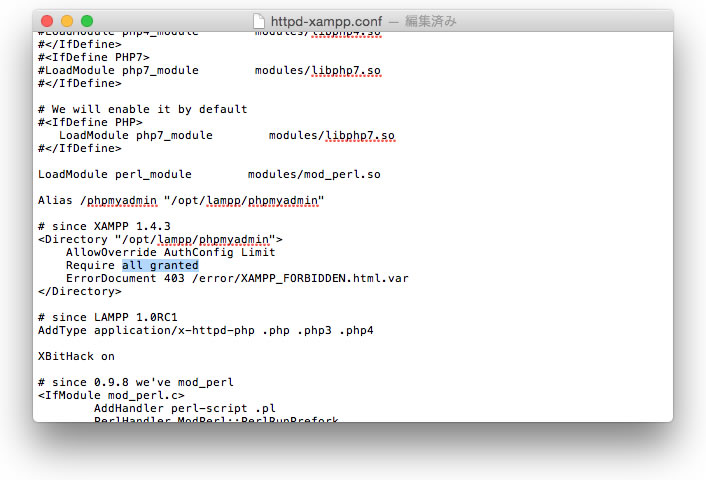Click the highlighted 'all granted' text
This screenshot has width=706, height=480.
click(160, 265)
